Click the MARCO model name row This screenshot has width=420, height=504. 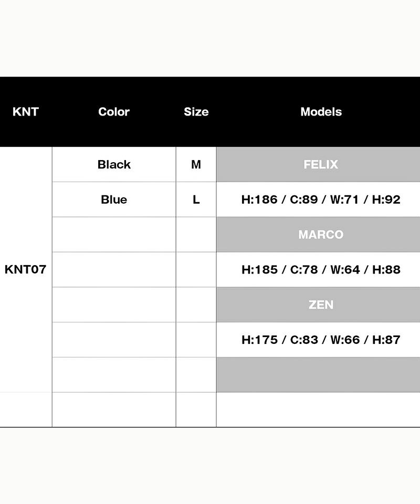[x=321, y=234]
